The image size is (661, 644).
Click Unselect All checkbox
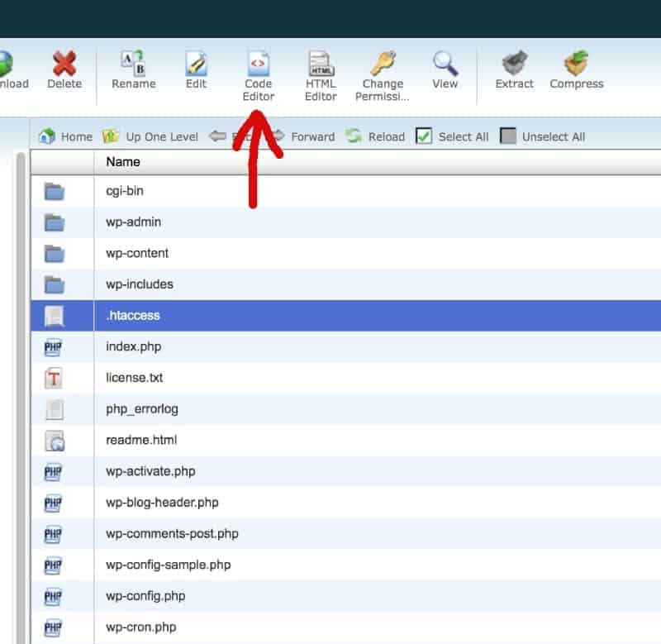pos(508,136)
